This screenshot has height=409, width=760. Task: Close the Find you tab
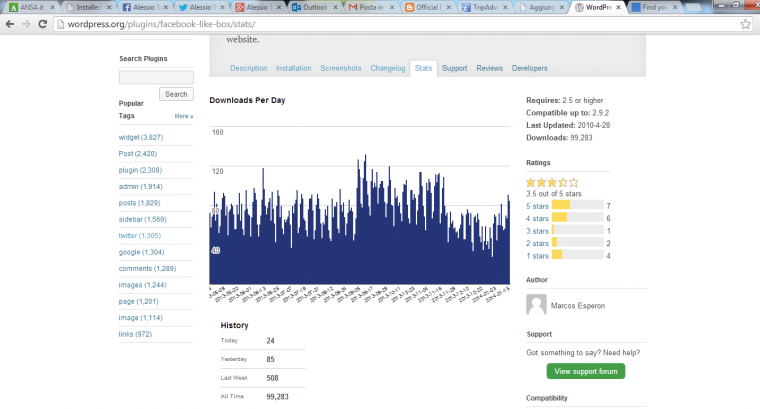[x=675, y=7]
